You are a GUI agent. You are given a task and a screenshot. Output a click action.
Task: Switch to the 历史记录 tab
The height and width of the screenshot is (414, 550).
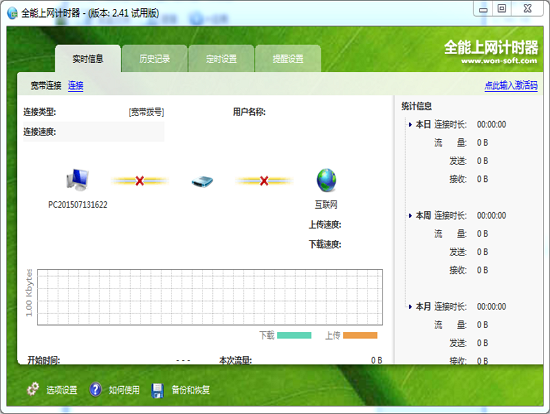(x=154, y=59)
